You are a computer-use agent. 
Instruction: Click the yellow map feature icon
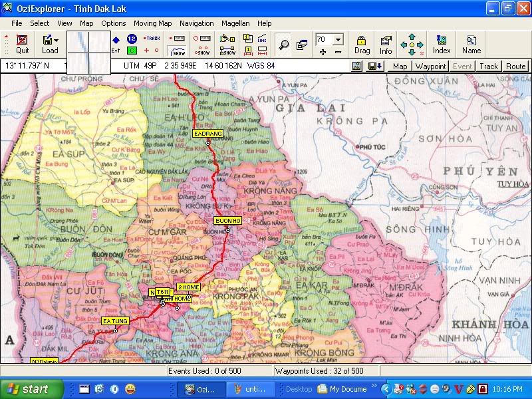[248, 39]
